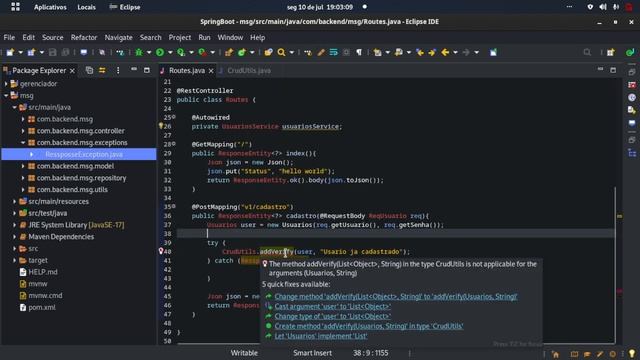Toggle Word Wrap toolbar icon

click(x=333, y=52)
